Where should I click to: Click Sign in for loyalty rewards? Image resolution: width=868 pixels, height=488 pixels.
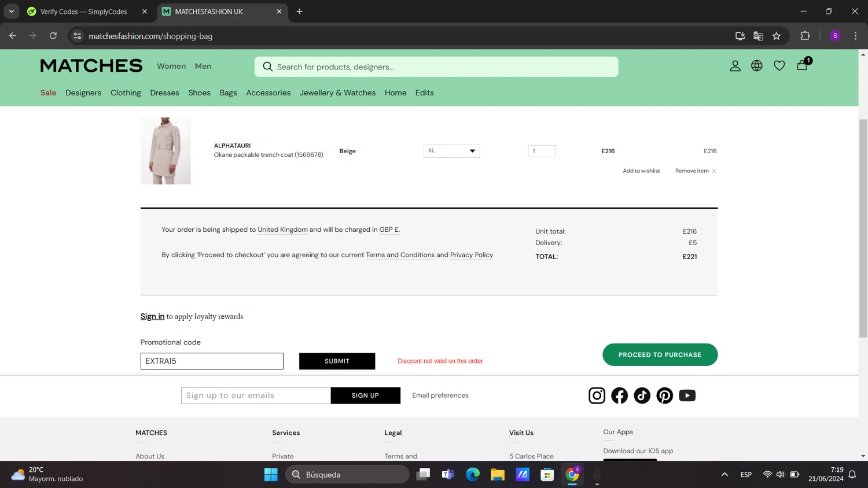(152, 316)
